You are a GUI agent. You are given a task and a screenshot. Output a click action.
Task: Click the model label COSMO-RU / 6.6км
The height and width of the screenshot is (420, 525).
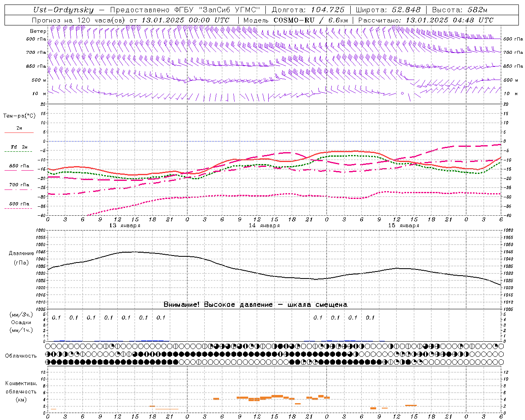pyautogui.click(x=310, y=20)
